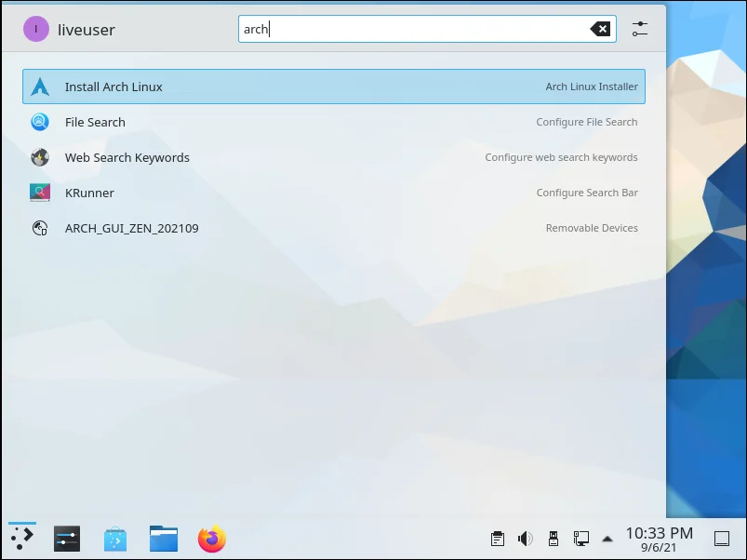Open Dolphin file manager

tap(164, 539)
